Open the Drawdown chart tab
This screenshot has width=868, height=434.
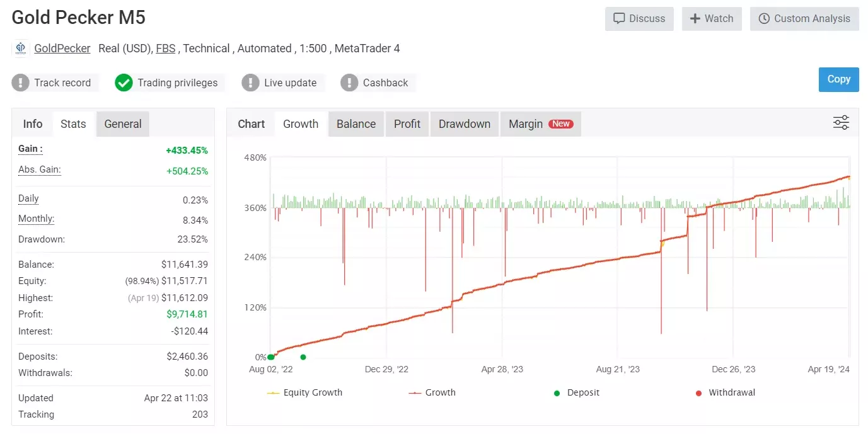click(x=465, y=124)
